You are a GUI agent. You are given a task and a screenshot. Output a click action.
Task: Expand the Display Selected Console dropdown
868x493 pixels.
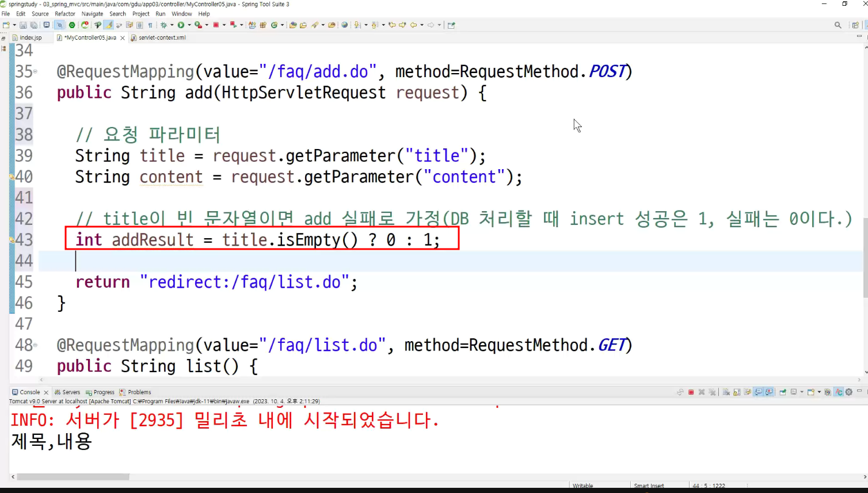(802, 392)
